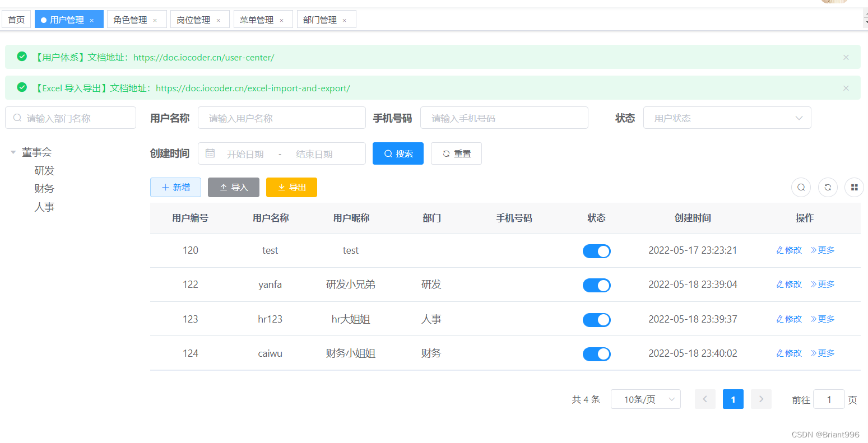Close the 用户管理 tab with its x
This screenshot has width=868, height=443.
coord(92,20)
